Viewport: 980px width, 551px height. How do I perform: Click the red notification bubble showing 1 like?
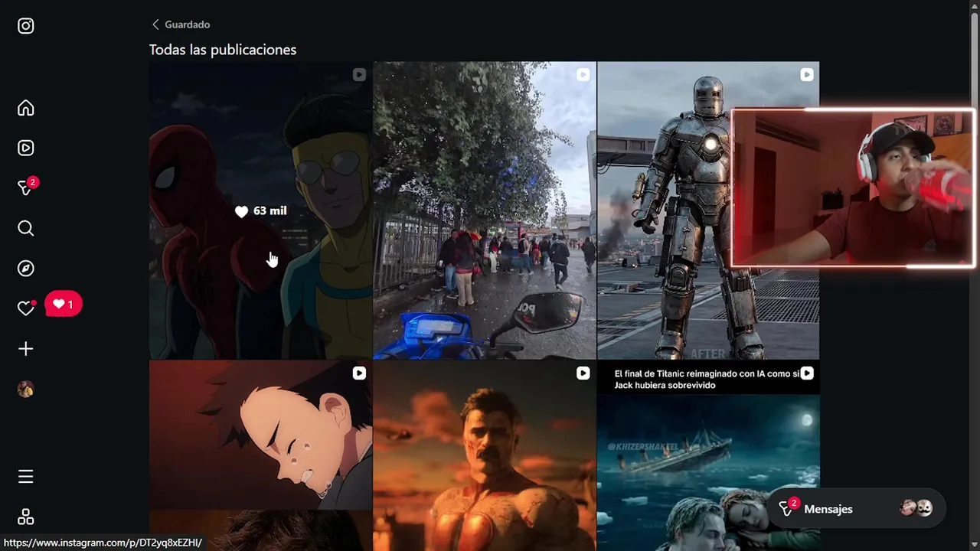[x=63, y=304]
